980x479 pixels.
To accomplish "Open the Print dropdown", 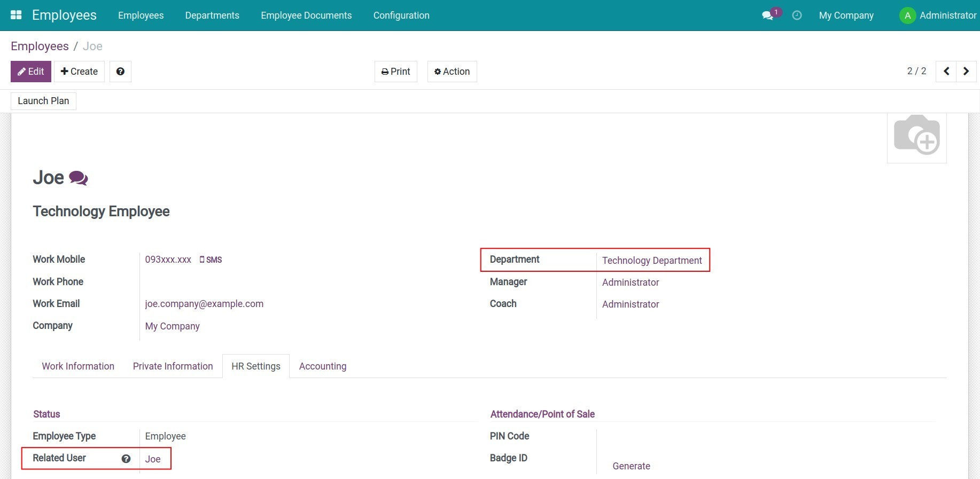I will pyautogui.click(x=395, y=72).
